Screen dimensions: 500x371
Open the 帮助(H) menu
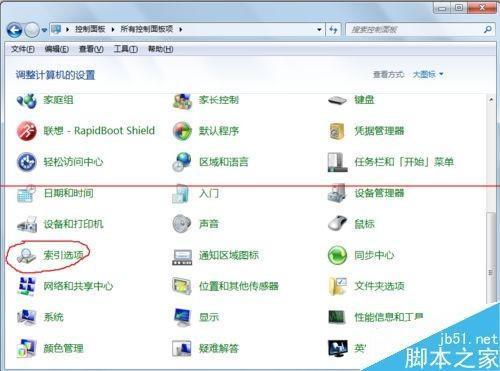tap(160, 49)
